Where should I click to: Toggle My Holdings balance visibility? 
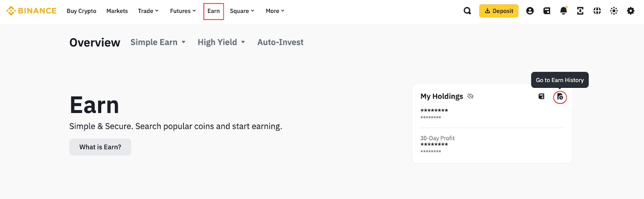point(471,96)
